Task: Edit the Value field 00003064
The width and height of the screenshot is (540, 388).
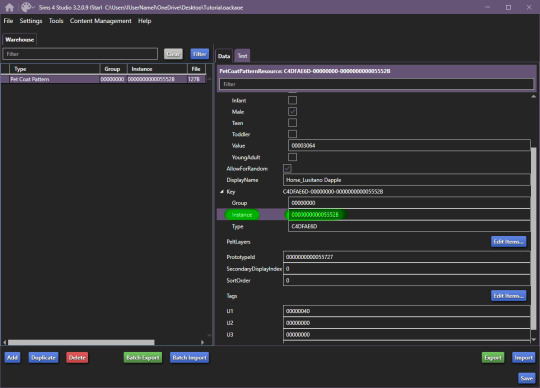Action: pyautogui.click(x=409, y=145)
